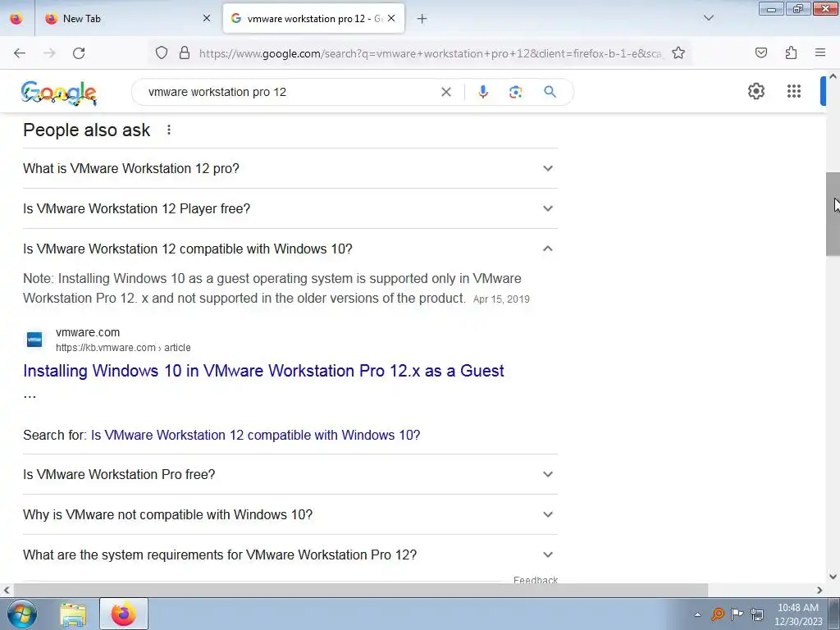Expand 'Is VMware Workstation 12 Player free?'
840x630 pixels.
(x=290, y=208)
